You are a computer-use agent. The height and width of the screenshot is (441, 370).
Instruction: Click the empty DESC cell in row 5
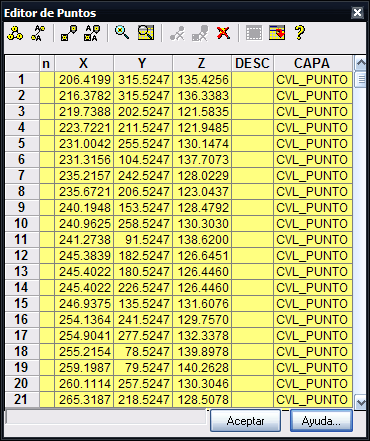click(x=252, y=143)
